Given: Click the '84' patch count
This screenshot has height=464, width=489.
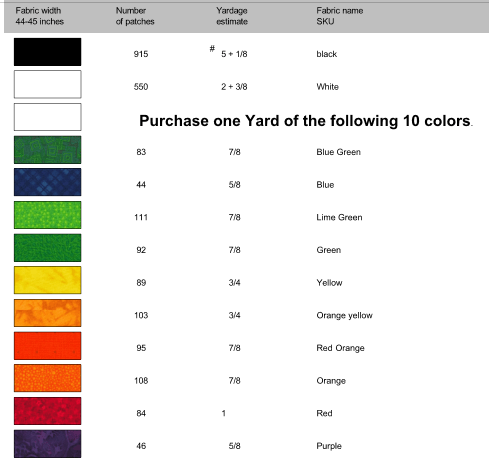Looking at the screenshot, I should (x=141, y=413).
